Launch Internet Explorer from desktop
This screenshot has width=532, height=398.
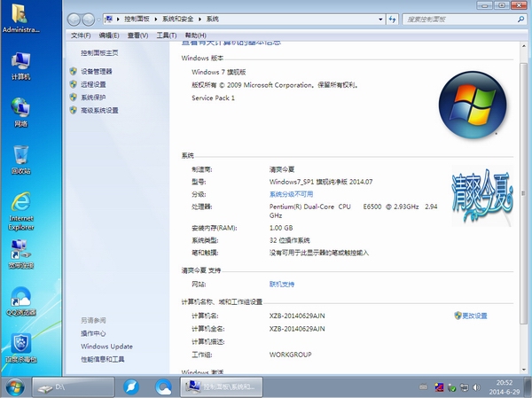21,211
